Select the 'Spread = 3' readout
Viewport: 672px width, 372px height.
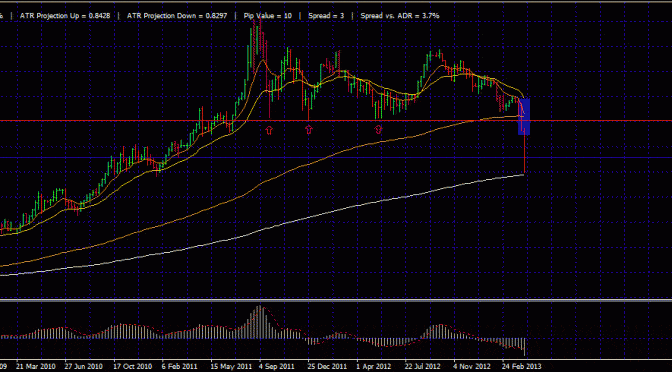click(327, 15)
